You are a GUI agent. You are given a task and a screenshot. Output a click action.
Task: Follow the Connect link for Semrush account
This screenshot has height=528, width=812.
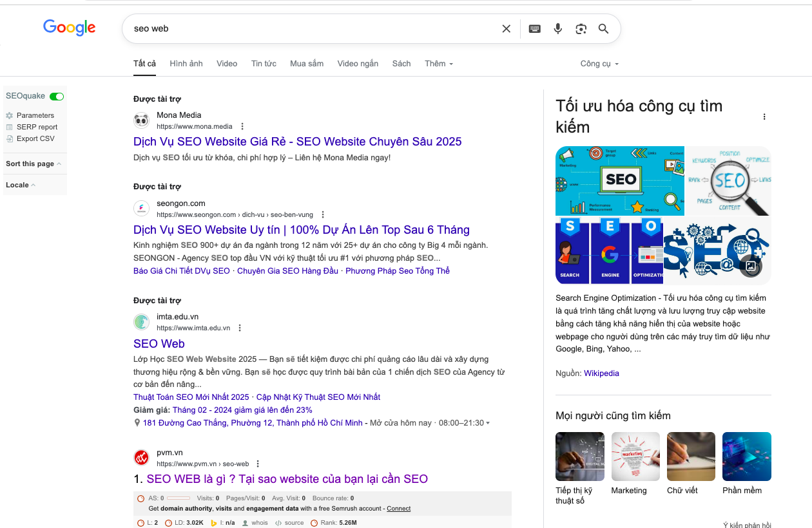click(398, 508)
